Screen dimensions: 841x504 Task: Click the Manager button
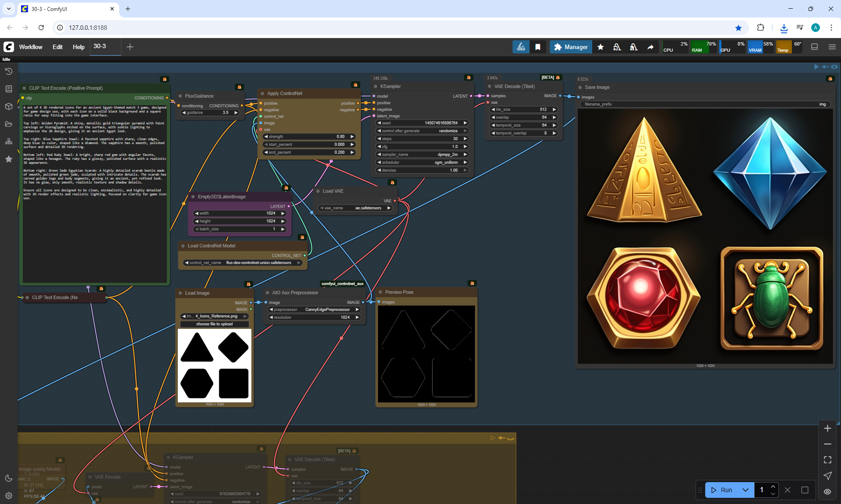(571, 47)
